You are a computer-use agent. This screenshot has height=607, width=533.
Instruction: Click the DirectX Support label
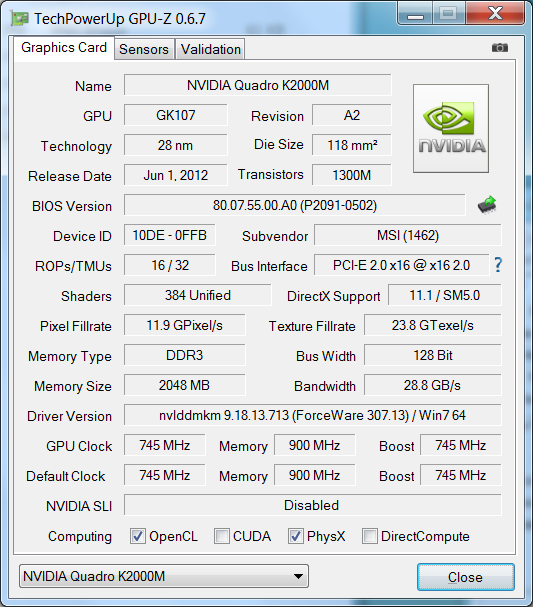tap(333, 297)
